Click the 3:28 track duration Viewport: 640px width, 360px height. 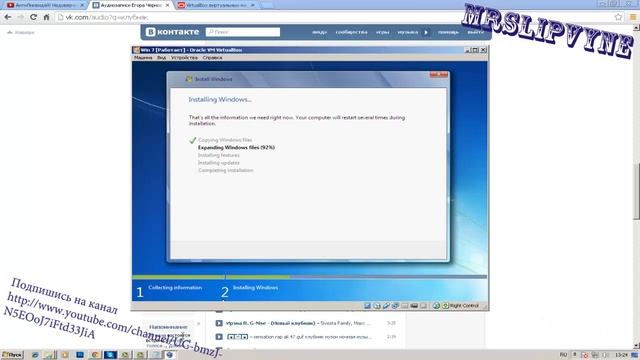click(391, 323)
